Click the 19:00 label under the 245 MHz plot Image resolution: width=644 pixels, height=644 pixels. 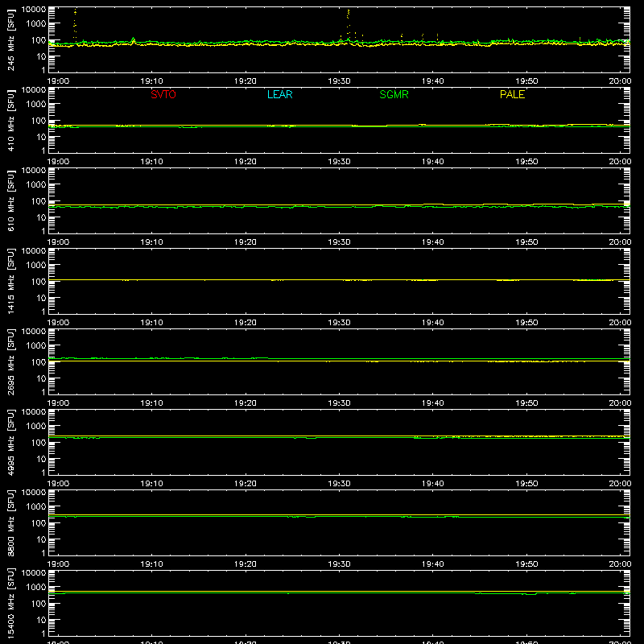coord(58,81)
